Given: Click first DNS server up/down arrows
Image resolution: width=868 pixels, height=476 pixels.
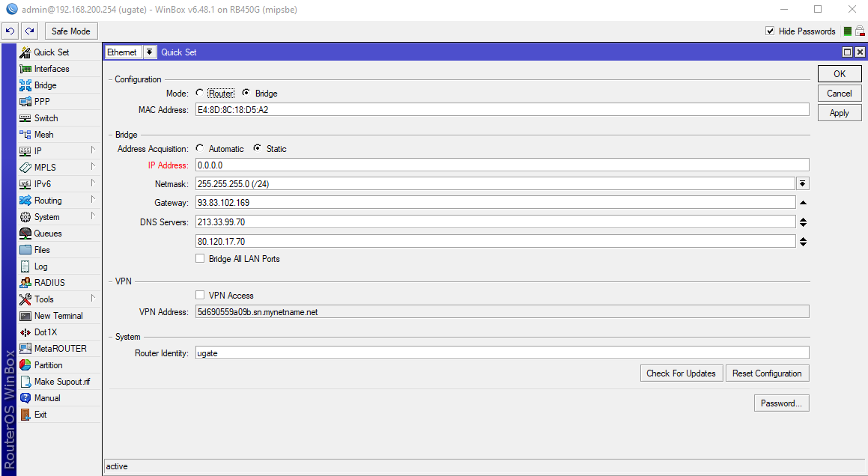Looking at the screenshot, I should tap(804, 222).
